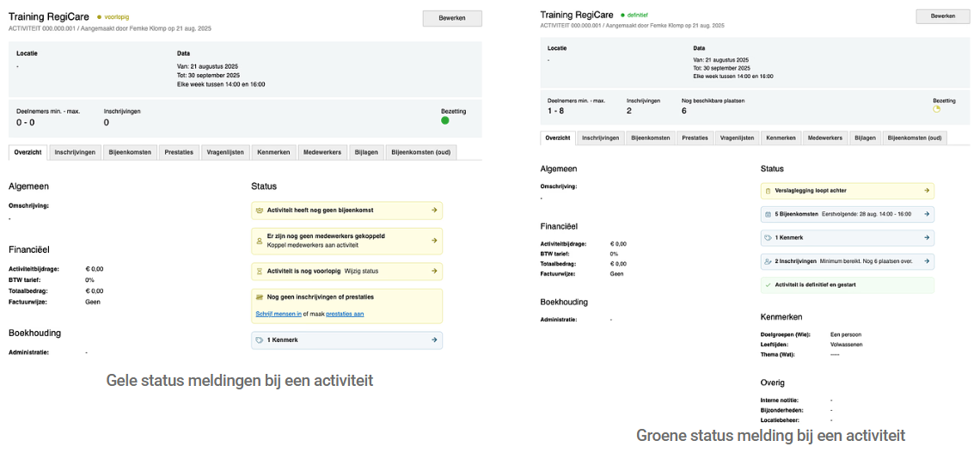Click the green Bezetting status dot

(x=445, y=120)
